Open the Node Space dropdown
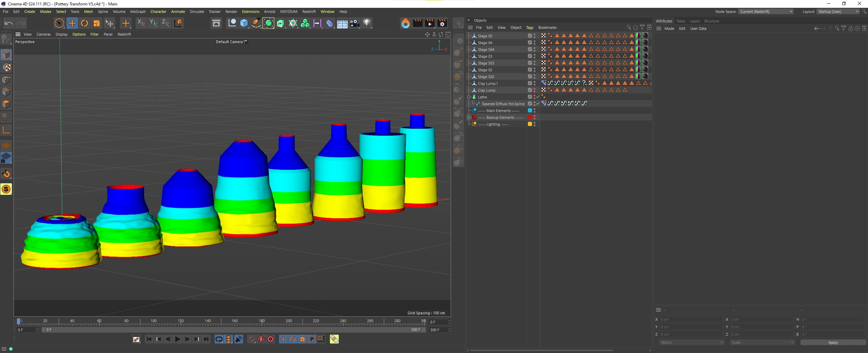The height and width of the screenshot is (353, 868). [x=766, y=12]
